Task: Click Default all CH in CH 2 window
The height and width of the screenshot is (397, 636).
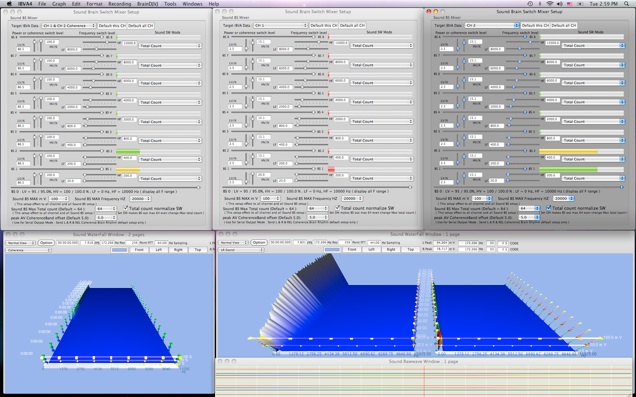Action: pyautogui.click(x=563, y=25)
